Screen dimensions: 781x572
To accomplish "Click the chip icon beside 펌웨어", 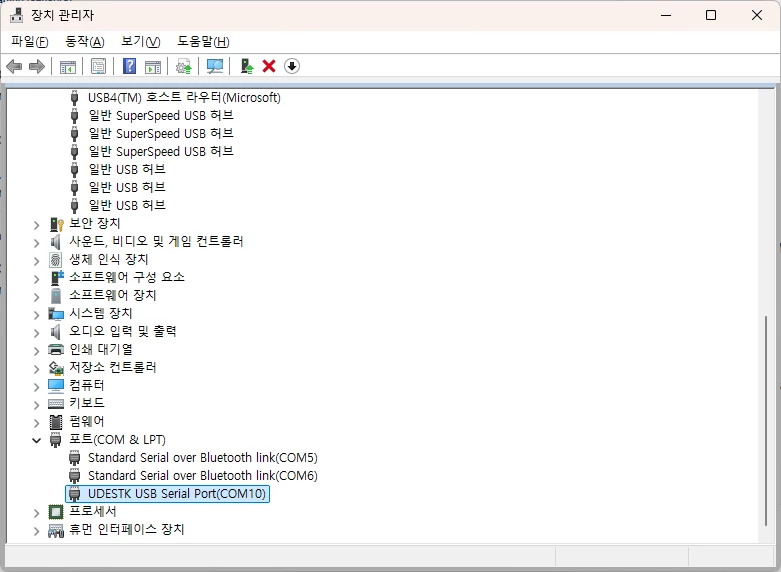I will pos(56,422).
